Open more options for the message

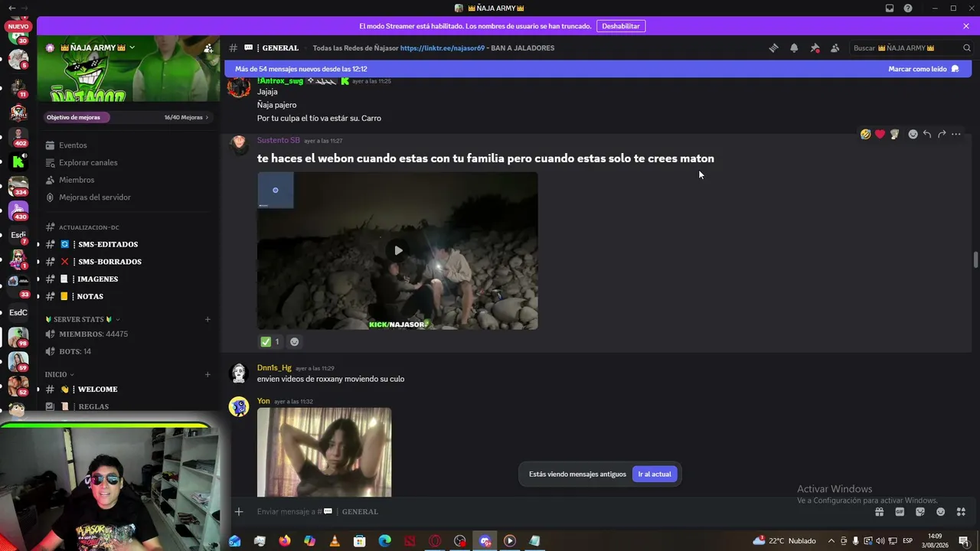tap(956, 134)
